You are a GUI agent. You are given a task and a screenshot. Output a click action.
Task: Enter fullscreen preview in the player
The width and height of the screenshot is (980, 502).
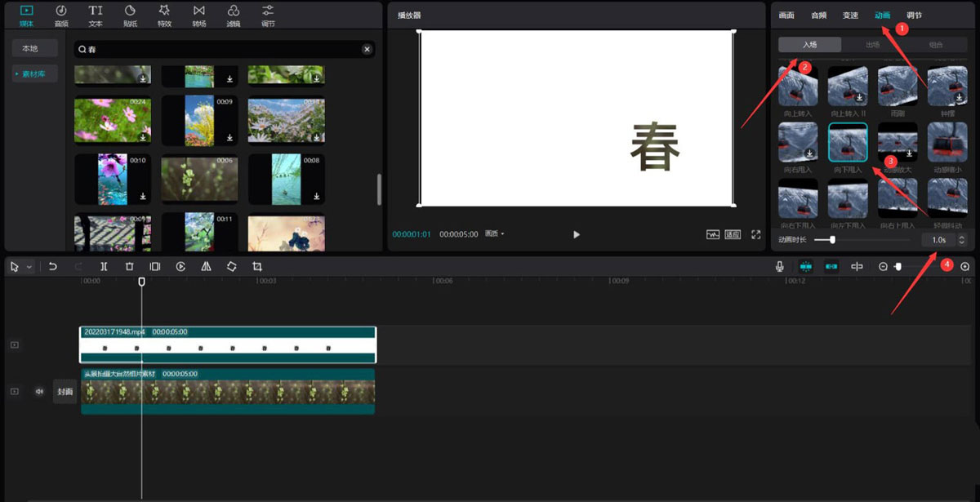point(755,234)
